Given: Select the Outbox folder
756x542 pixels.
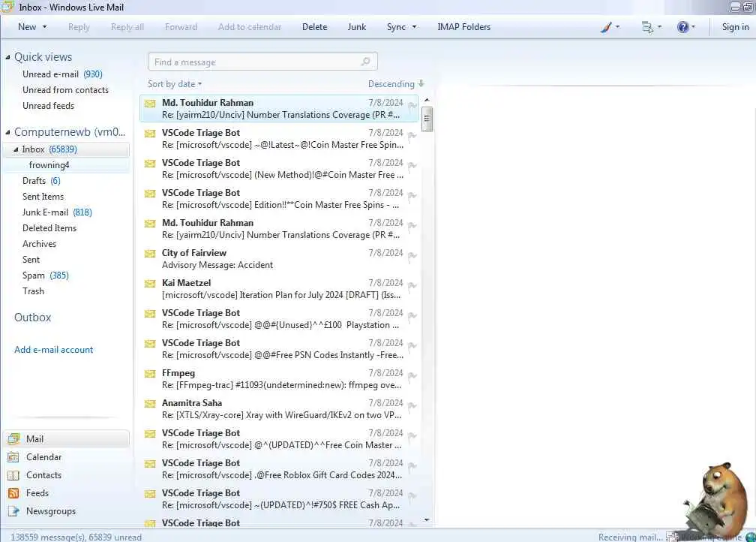Looking at the screenshot, I should [x=33, y=317].
